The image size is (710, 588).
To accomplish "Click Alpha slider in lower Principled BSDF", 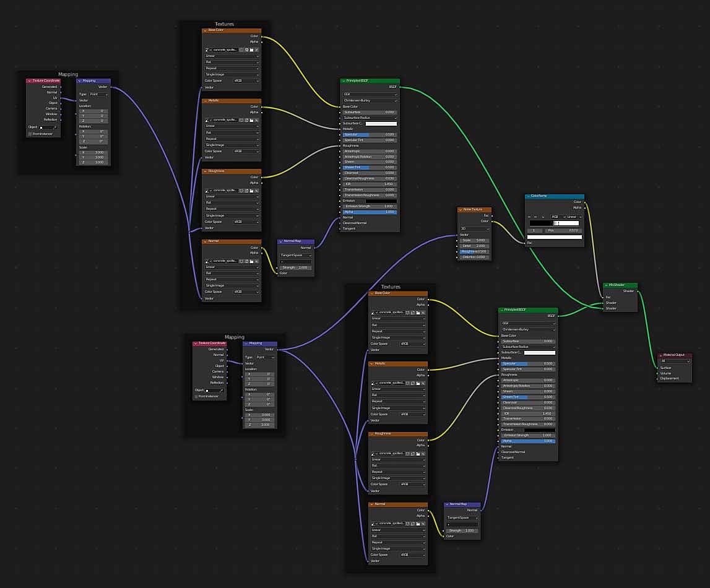I will pyautogui.click(x=527, y=441).
